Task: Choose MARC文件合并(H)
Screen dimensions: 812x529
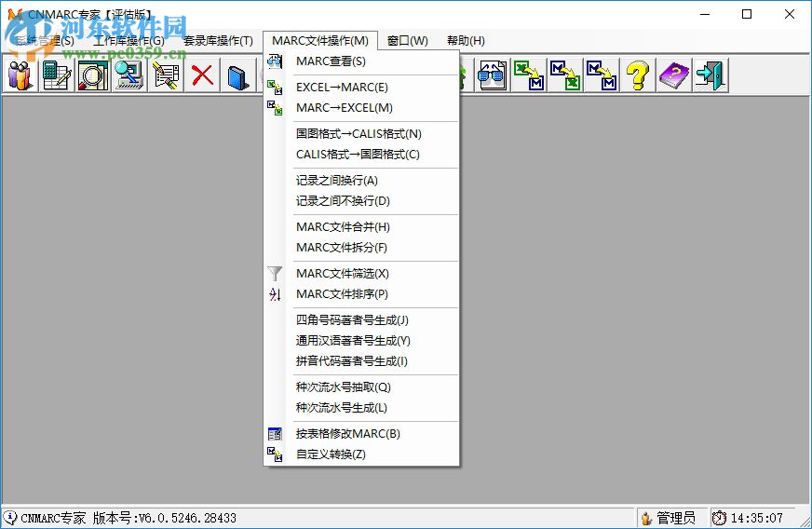Action: coord(361,227)
